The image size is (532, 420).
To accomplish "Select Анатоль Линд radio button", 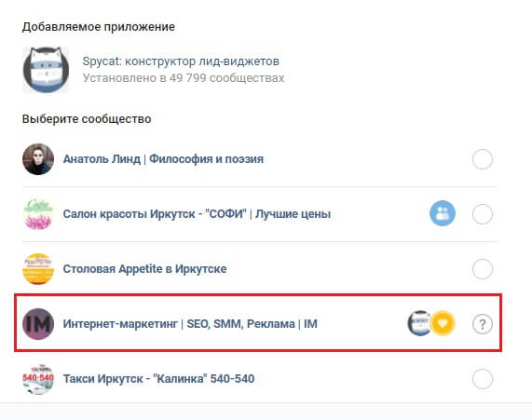I will tap(482, 159).
